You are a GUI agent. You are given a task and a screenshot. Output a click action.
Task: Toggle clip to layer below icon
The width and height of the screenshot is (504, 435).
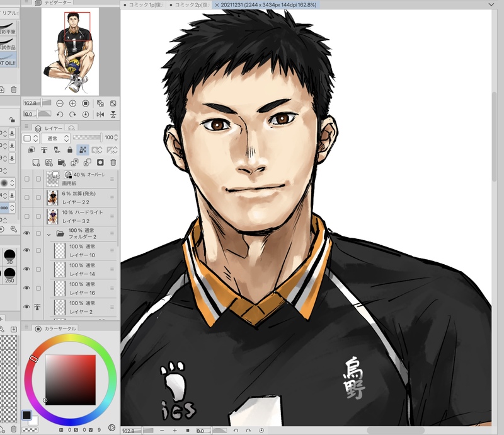pyautogui.click(x=31, y=149)
